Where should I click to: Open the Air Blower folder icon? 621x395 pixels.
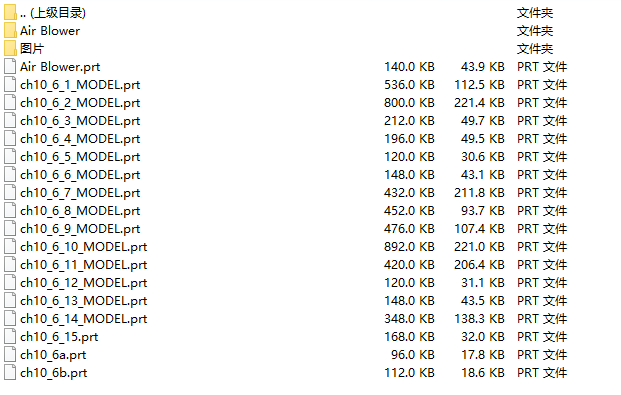10,31
